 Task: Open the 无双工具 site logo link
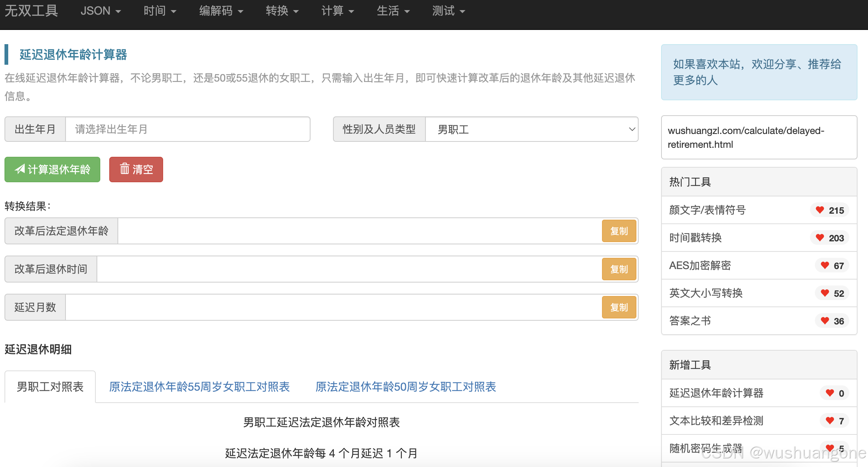31,11
